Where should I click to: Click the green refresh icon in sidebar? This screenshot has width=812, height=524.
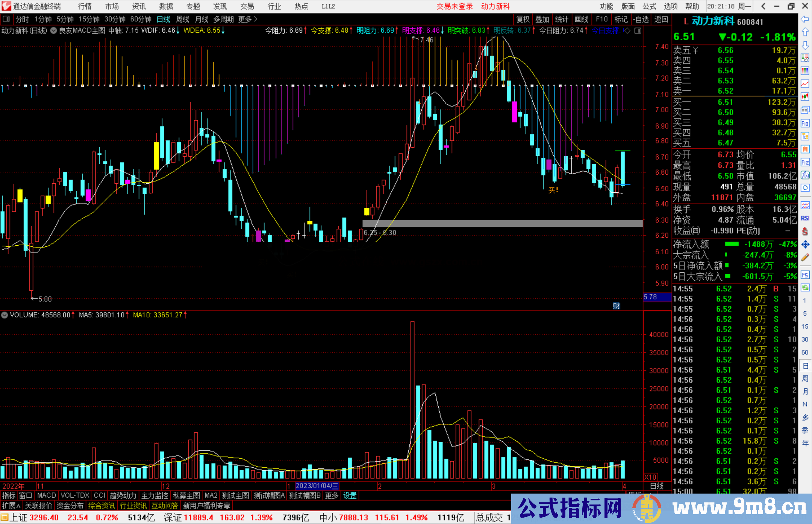point(805,288)
